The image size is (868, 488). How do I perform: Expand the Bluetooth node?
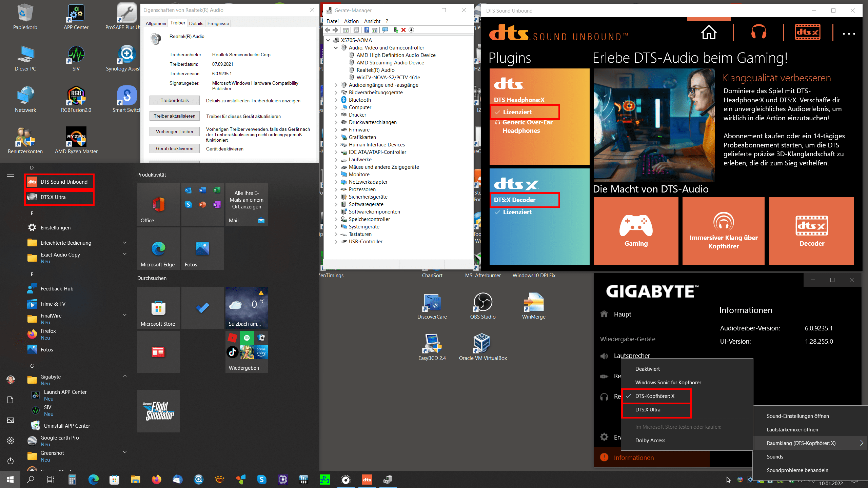pyautogui.click(x=336, y=100)
